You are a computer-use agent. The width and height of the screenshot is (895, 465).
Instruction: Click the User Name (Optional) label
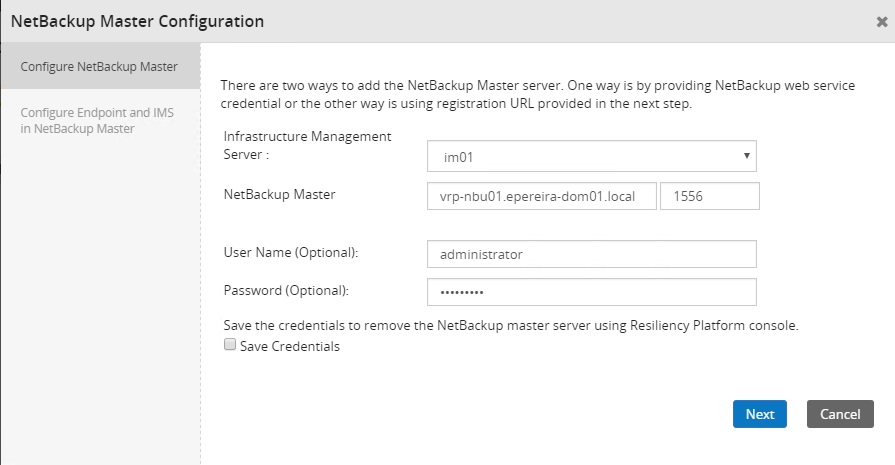291,253
